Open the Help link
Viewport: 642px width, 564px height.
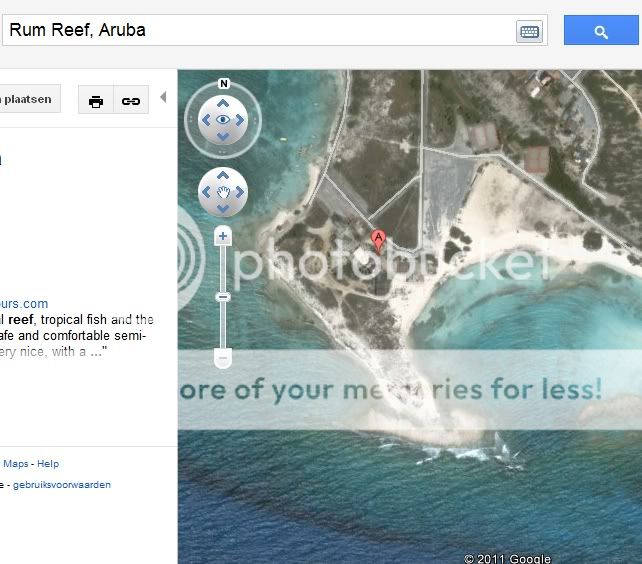click(48, 464)
